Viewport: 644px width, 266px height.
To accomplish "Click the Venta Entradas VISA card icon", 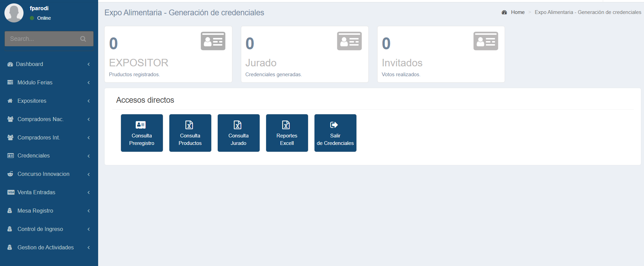I will click(x=11, y=193).
